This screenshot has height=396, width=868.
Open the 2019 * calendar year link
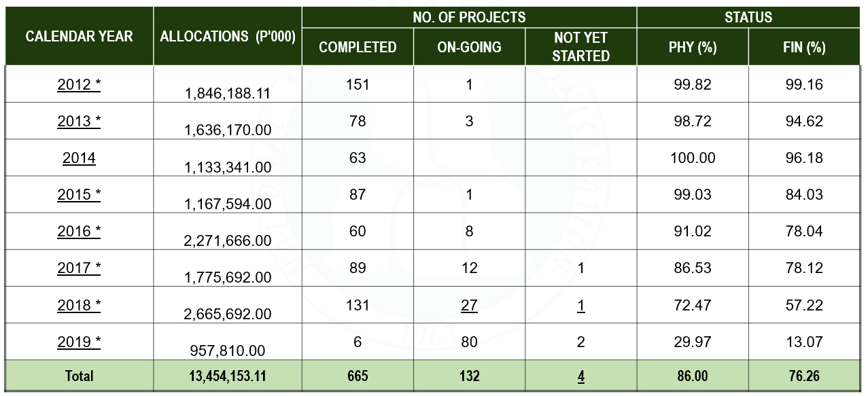click(79, 342)
